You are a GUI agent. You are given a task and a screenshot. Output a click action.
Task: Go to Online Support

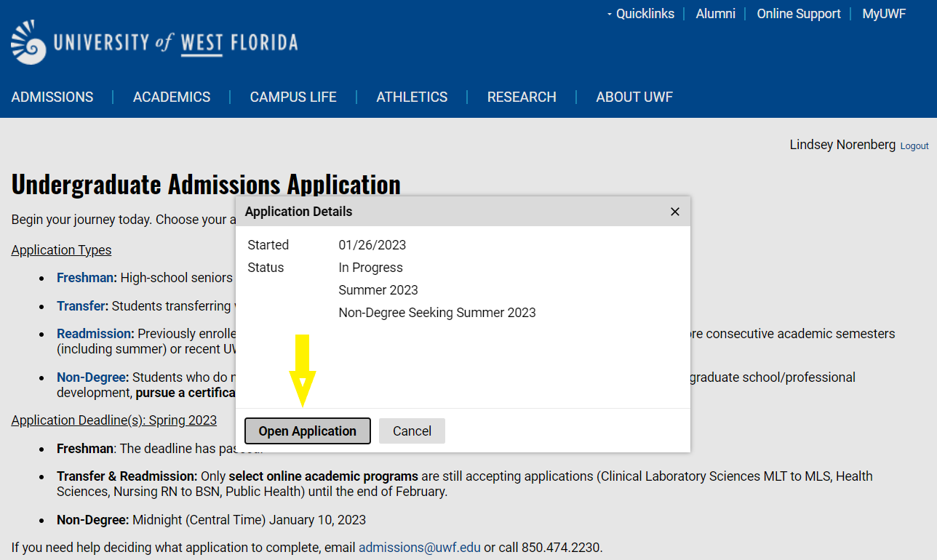pyautogui.click(x=799, y=14)
